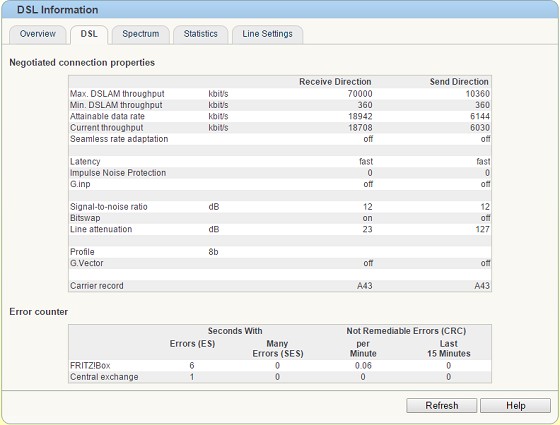Viewport: 560px width, 425px height.
Task: Click the DSL Information title bar
Action: click(x=280, y=10)
